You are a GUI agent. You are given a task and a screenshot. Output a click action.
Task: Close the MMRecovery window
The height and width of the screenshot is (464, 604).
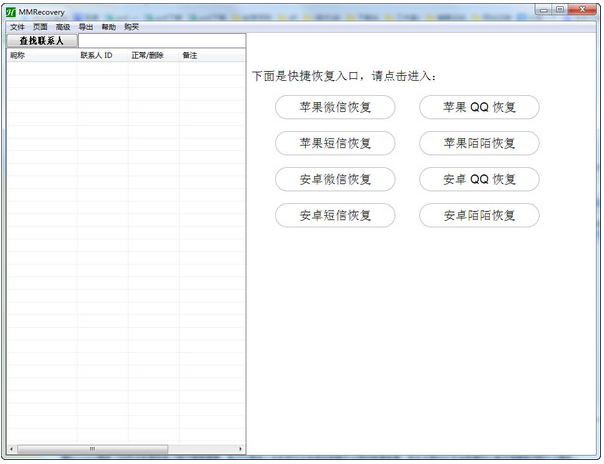[582, 10]
